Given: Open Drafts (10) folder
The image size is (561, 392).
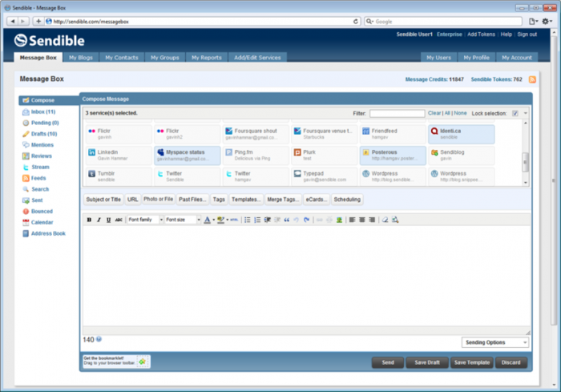Looking at the screenshot, I should tap(44, 134).
